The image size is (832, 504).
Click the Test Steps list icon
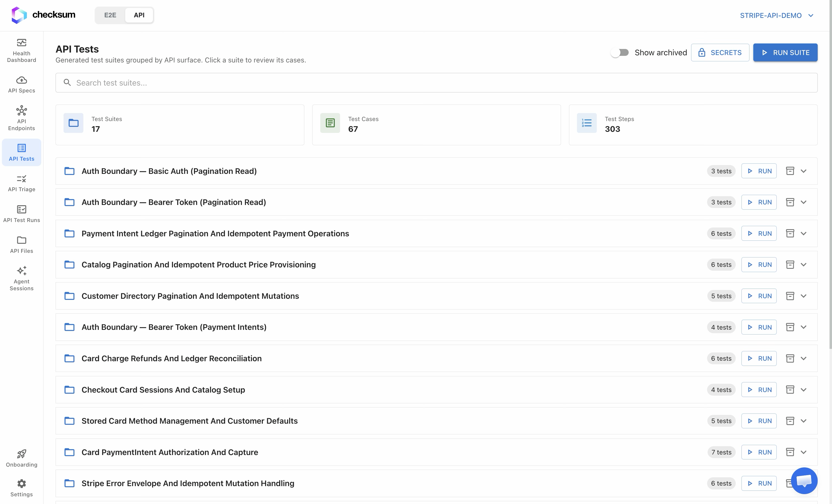coord(587,123)
